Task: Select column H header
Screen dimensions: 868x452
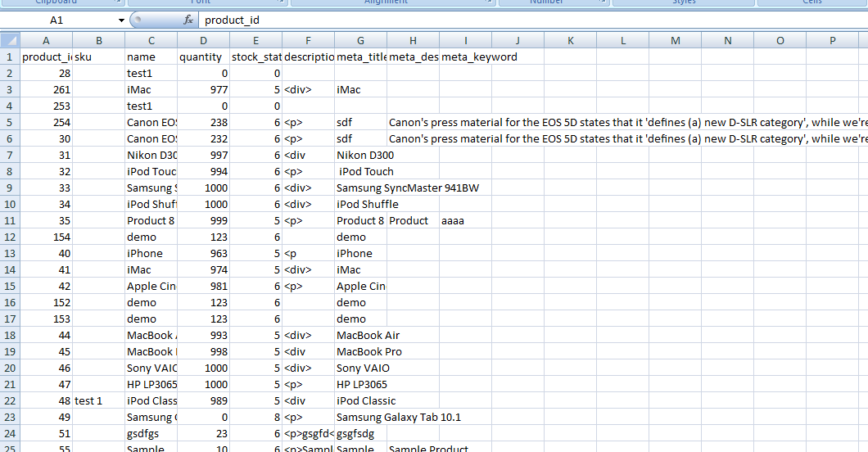Action: (413, 40)
